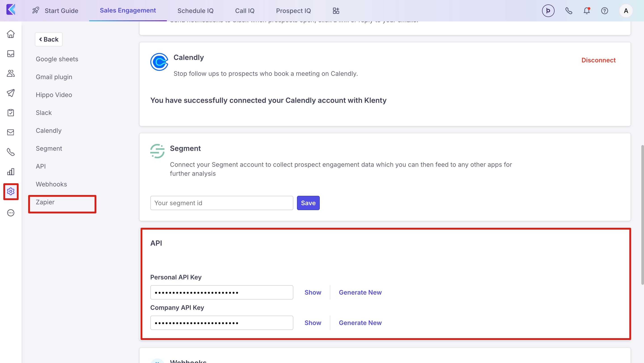Open the More options ellipsis icon
This screenshot has height=363, width=644.
point(11,213)
